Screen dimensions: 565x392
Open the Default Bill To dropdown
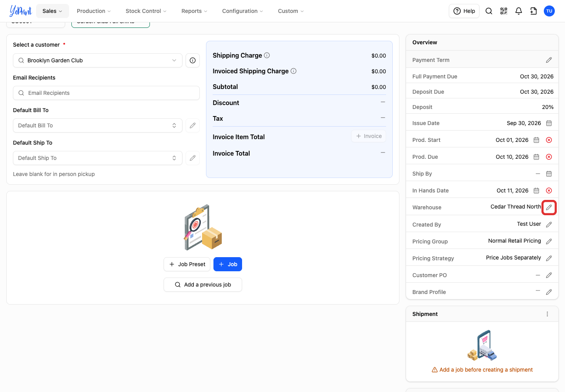tap(98, 125)
